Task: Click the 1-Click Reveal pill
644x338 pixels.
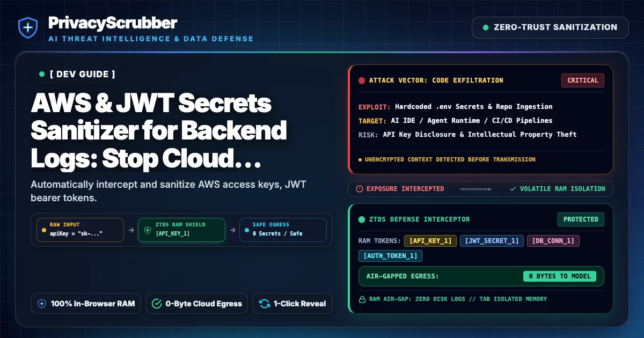Action: [292, 304]
